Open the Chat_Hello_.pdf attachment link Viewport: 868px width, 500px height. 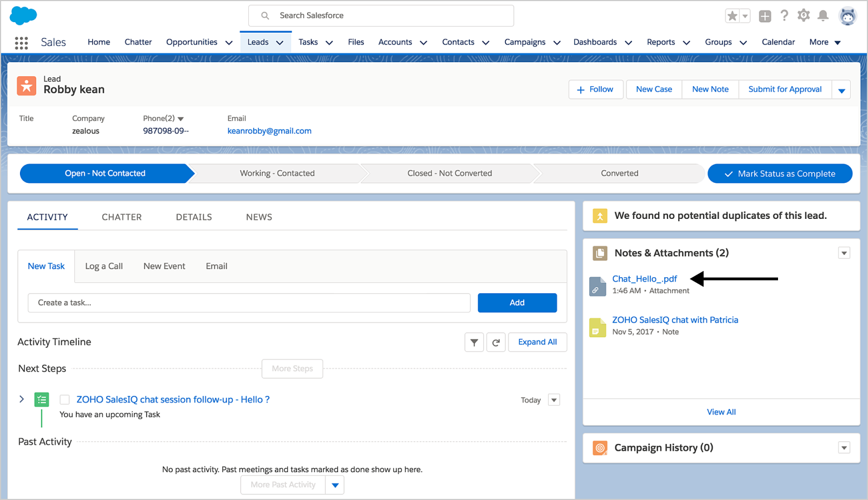coord(644,279)
